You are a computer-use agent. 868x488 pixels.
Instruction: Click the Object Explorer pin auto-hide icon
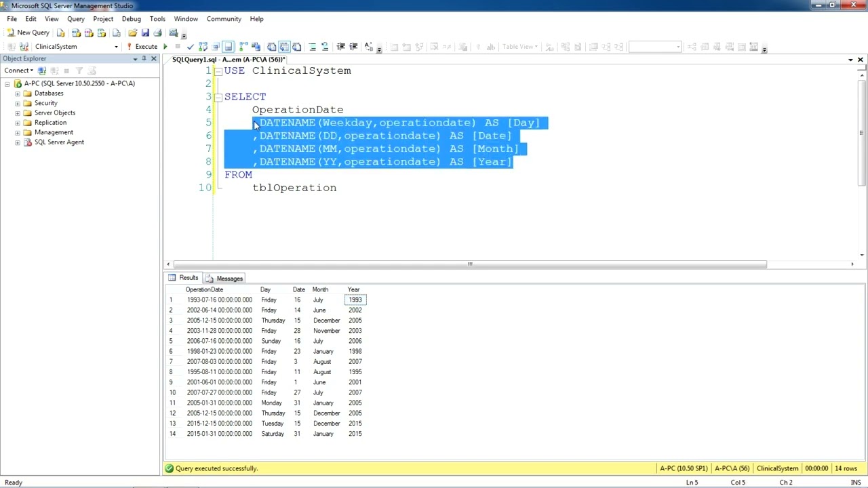click(144, 59)
